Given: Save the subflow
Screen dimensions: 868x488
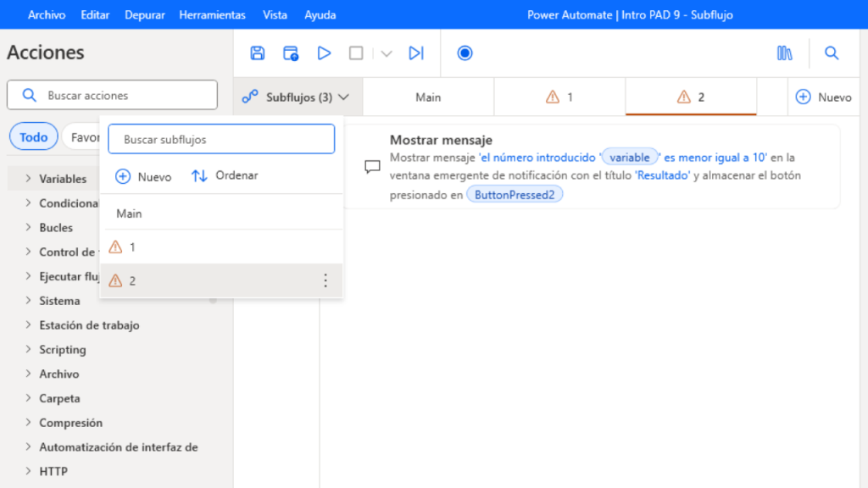Looking at the screenshot, I should (x=257, y=53).
